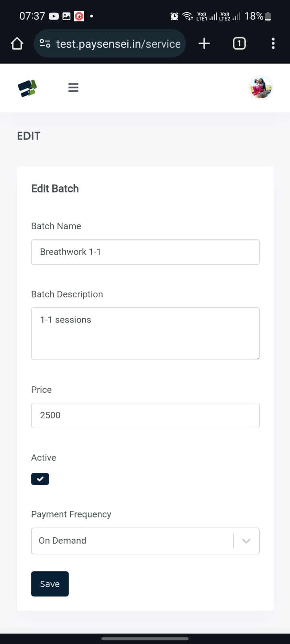Select the Price field containing 2500
Viewport: 290px width, 644px height.
[145, 415]
